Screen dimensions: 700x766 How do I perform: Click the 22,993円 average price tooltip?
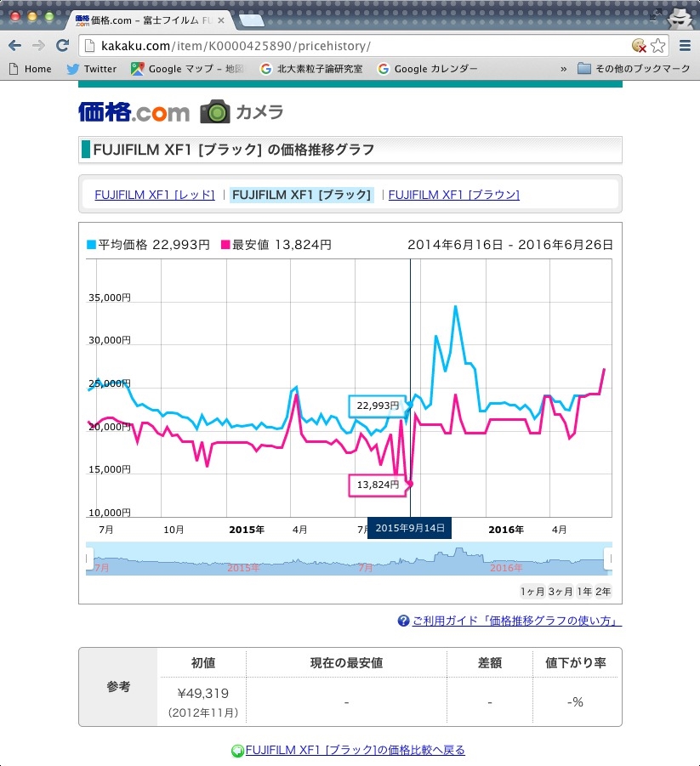point(378,406)
